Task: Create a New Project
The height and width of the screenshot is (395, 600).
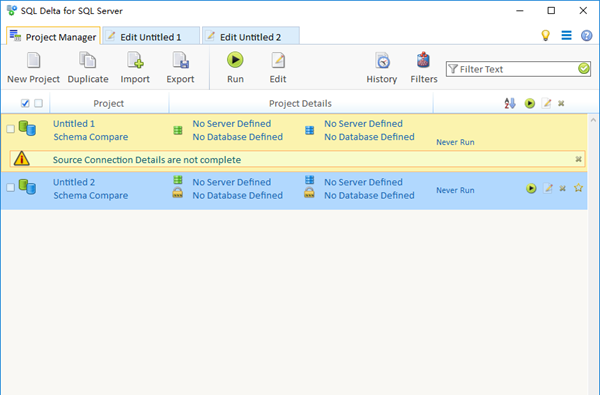Action: click(x=33, y=68)
